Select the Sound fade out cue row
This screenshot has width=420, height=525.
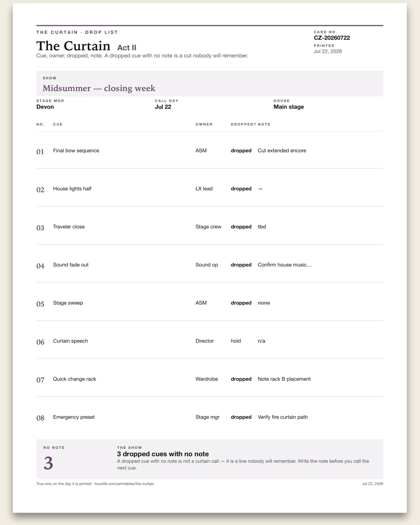pos(210,265)
